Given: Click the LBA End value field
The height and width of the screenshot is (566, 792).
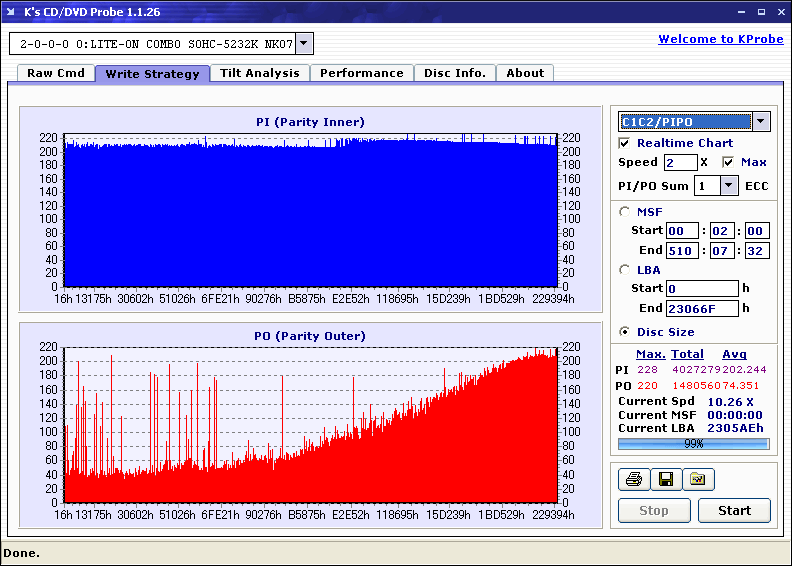Looking at the screenshot, I should [x=702, y=308].
